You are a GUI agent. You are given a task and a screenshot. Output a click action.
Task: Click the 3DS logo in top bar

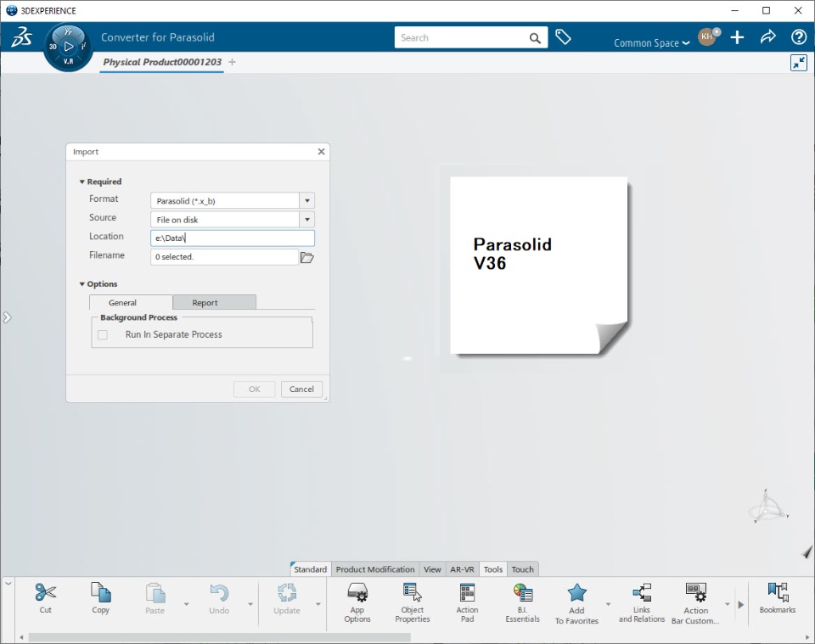(22, 37)
